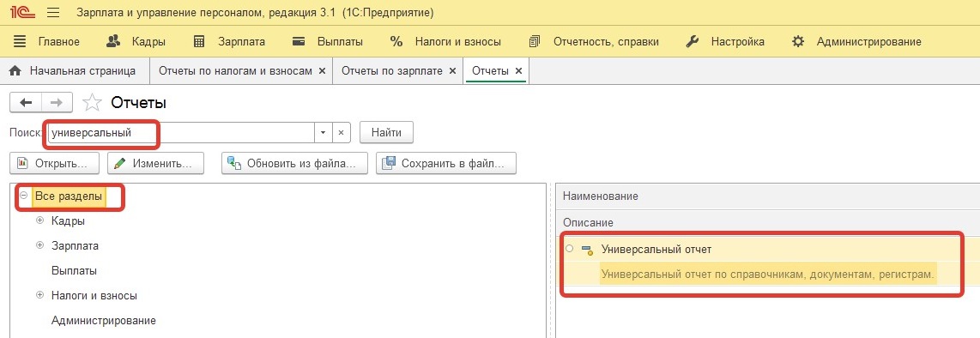Image resolution: width=980 pixels, height=338 pixels.
Task: Click the Администрирование gear icon
Action: tap(798, 42)
